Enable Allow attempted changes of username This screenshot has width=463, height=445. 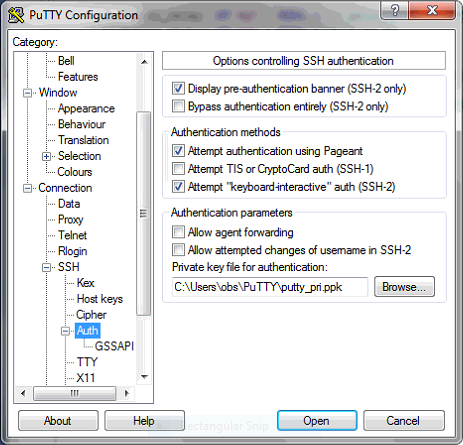pos(178,250)
